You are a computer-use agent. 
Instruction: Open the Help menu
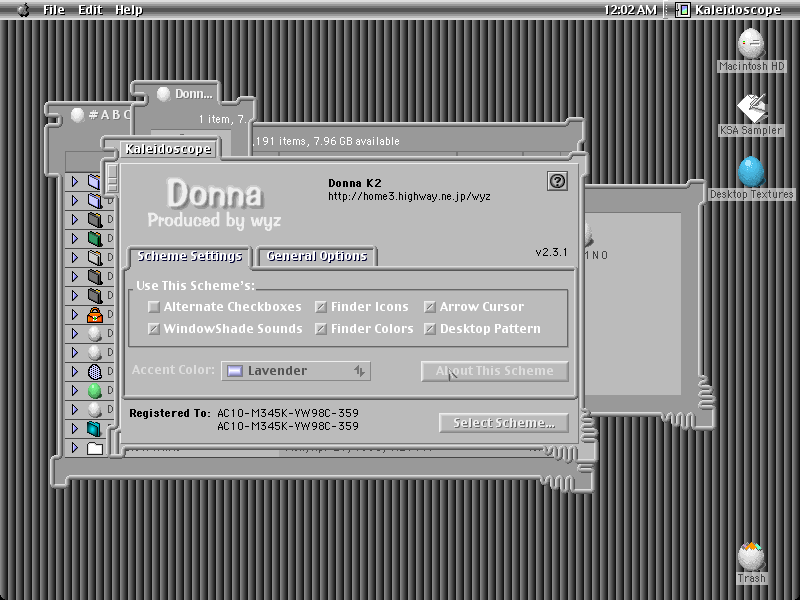[129, 10]
